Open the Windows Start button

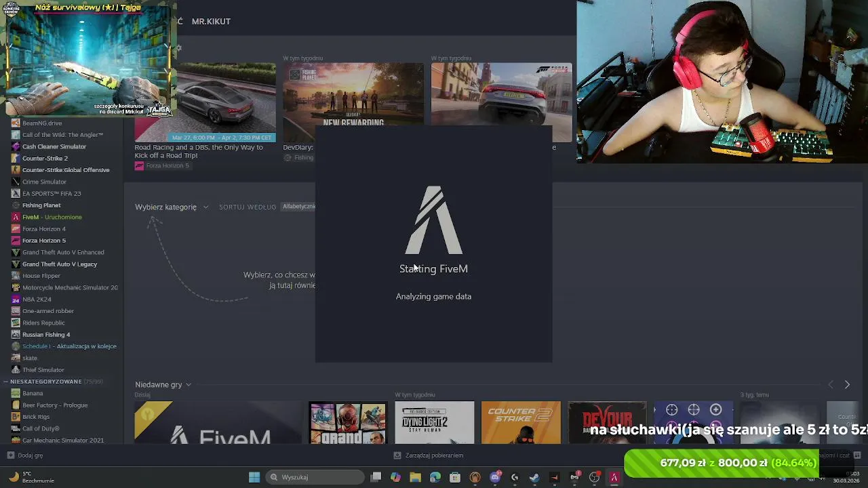[x=254, y=477]
